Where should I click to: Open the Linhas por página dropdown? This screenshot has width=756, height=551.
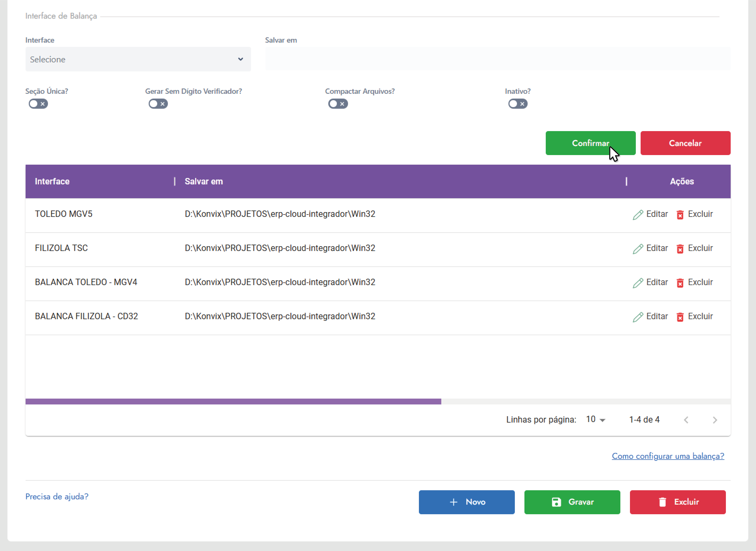tap(596, 420)
